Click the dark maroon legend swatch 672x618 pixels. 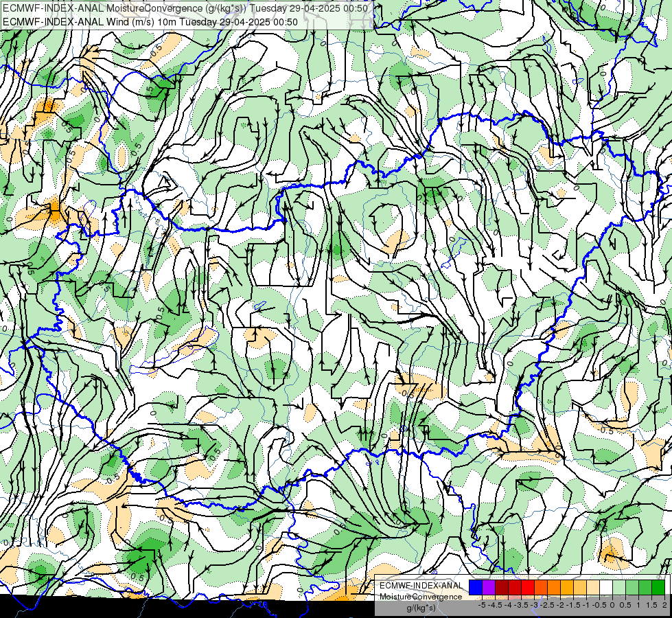click(502, 587)
